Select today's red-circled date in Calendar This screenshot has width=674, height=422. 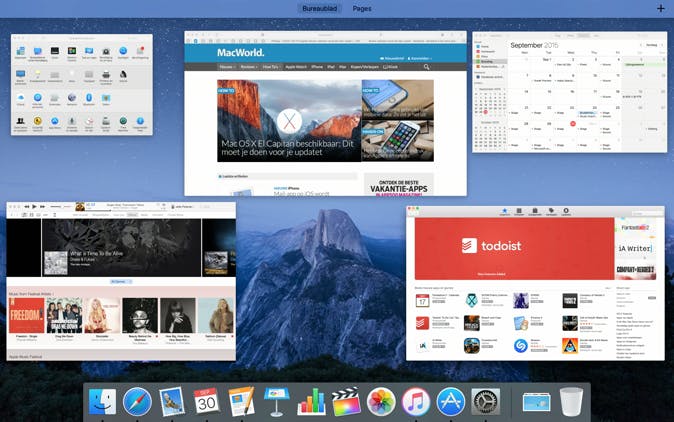click(573, 124)
